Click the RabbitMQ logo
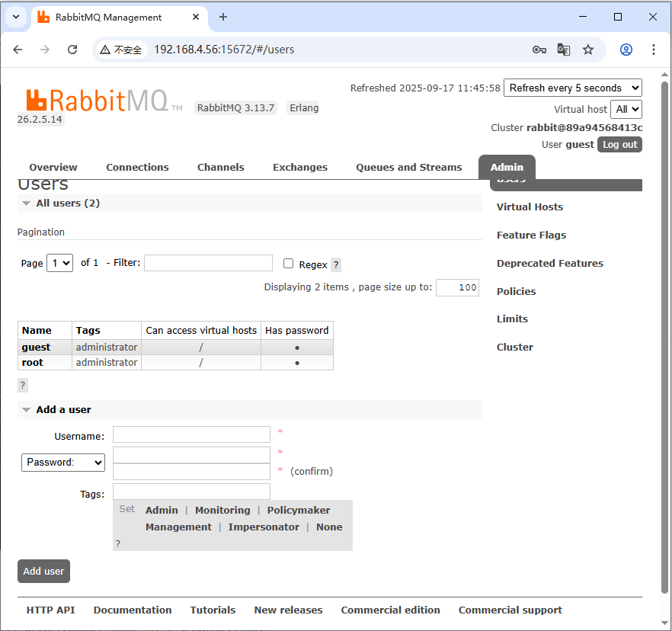 point(96,101)
